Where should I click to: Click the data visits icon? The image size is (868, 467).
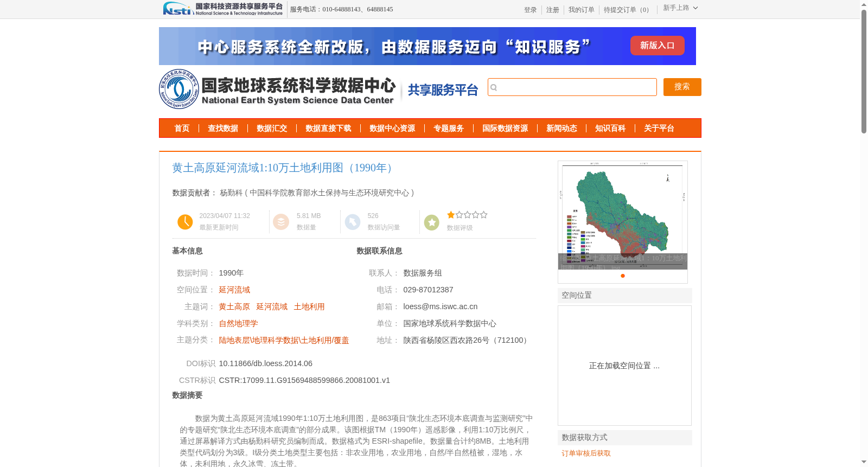point(353,222)
